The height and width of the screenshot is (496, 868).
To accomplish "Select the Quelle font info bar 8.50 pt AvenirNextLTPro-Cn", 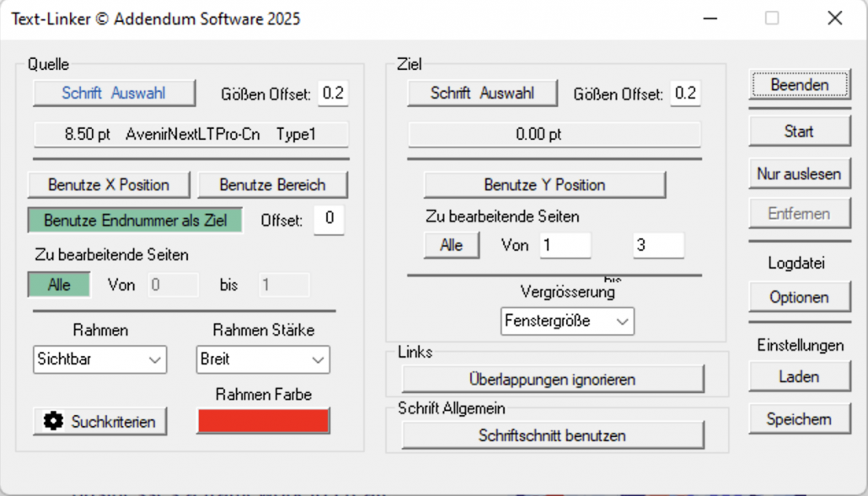I will pos(191,135).
